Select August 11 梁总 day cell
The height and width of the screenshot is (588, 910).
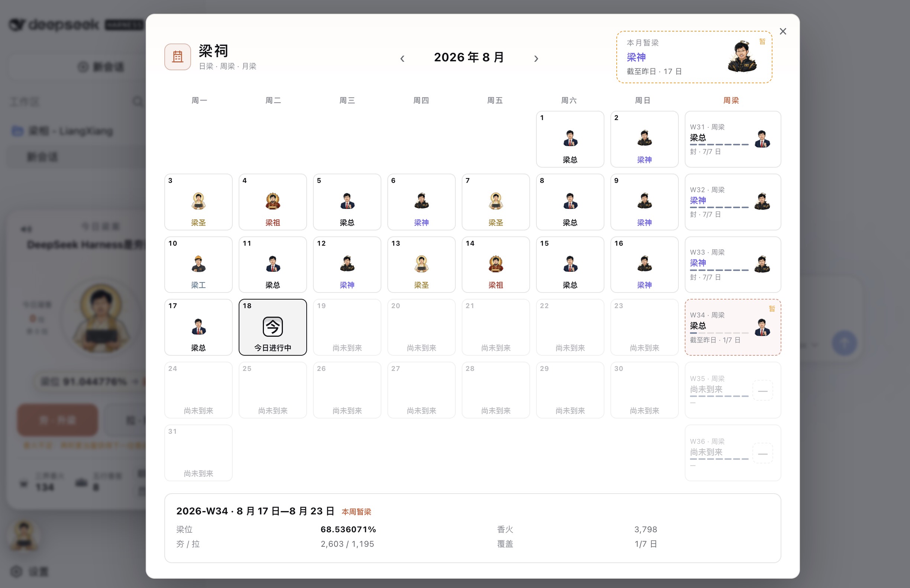pos(272,265)
